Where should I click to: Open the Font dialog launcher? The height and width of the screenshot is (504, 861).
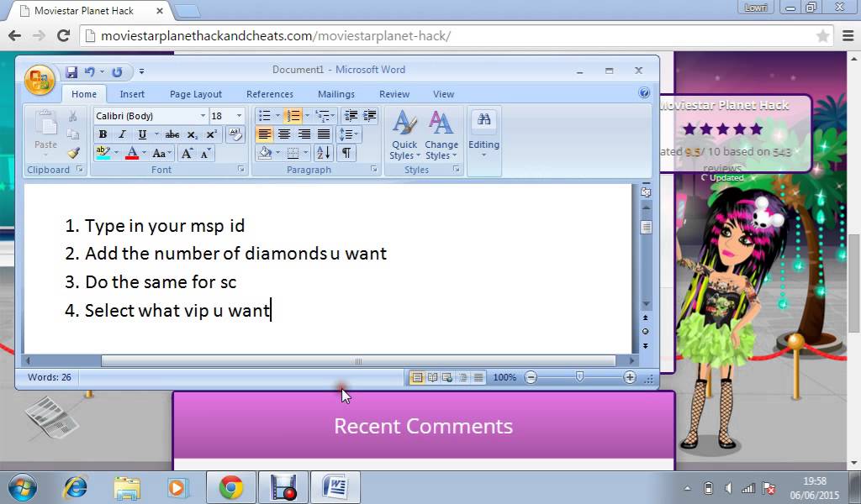241,170
